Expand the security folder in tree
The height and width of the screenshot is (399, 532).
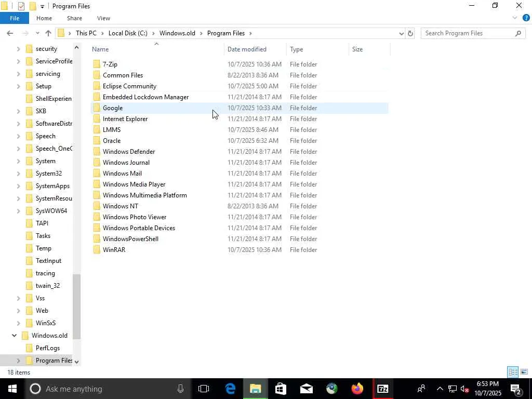(18, 49)
